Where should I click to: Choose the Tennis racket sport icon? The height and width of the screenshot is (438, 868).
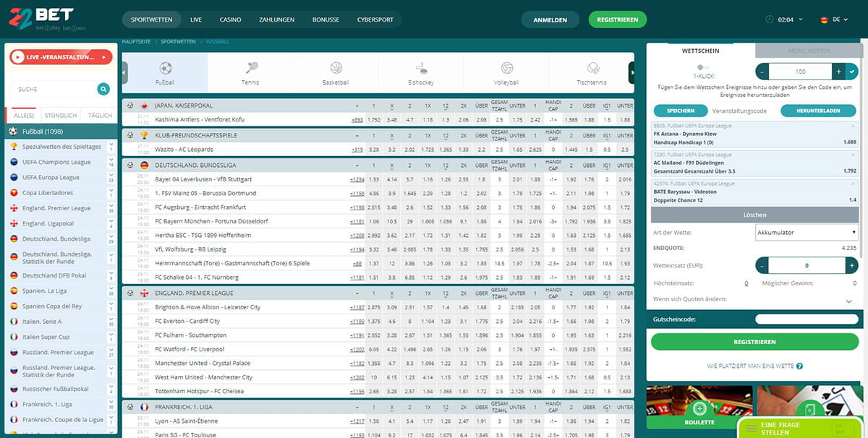251,69
